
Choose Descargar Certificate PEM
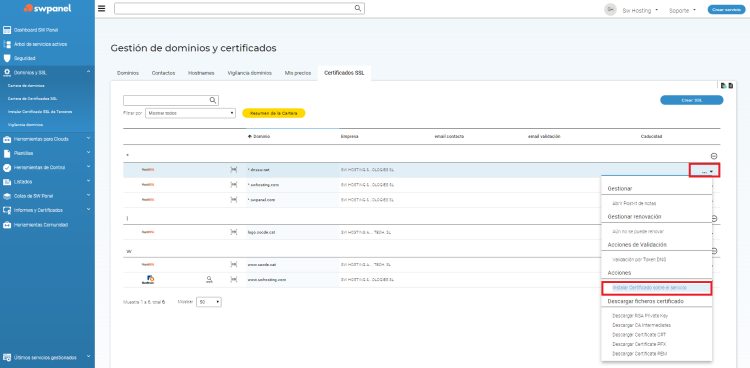click(x=640, y=354)
